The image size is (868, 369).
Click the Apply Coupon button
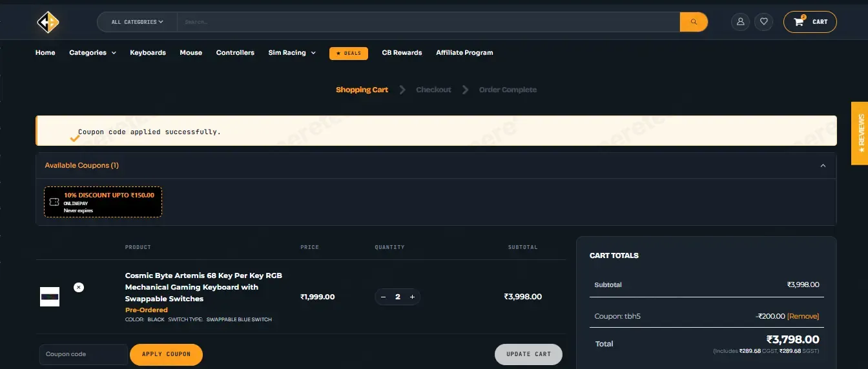click(166, 354)
